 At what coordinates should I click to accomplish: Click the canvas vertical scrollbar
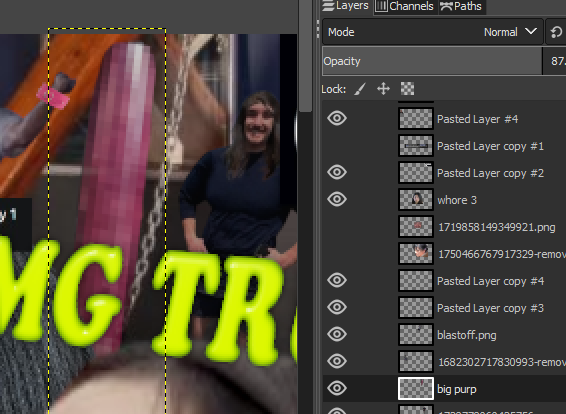click(306, 56)
